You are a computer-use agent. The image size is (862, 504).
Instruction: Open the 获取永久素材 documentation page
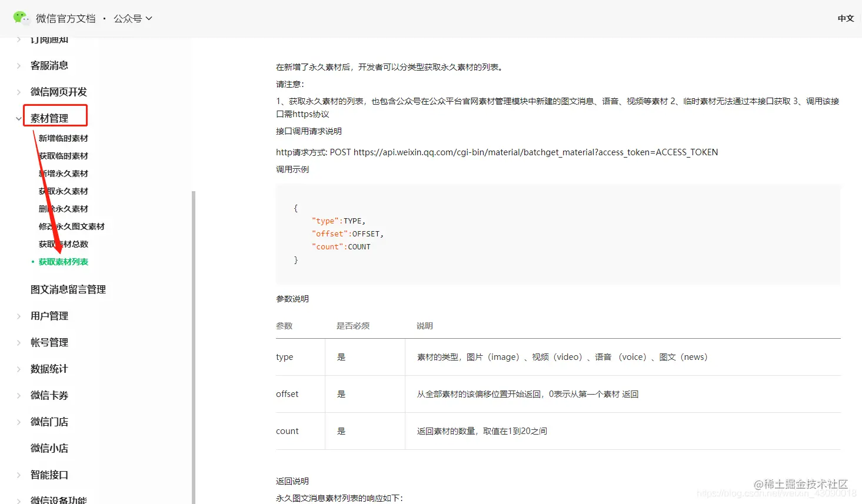click(x=63, y=191)
